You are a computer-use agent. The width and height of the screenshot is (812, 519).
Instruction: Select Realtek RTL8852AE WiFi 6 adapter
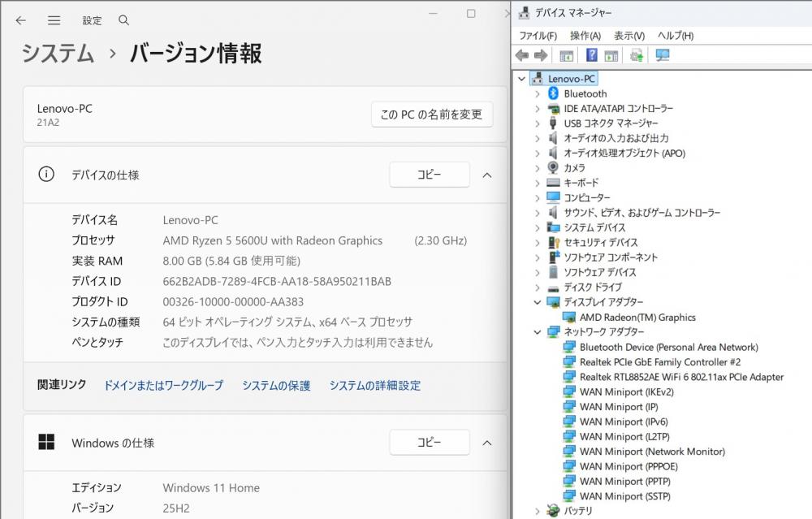[x=681, y=377]
